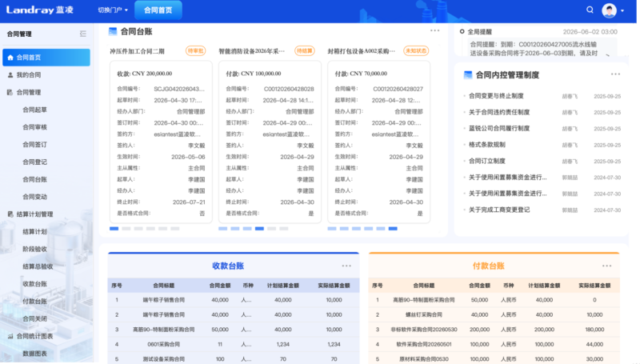Select the active fourth dot under 智能消防 card
The height and width of the screenshot is (364, 640).
click(259, 229)
